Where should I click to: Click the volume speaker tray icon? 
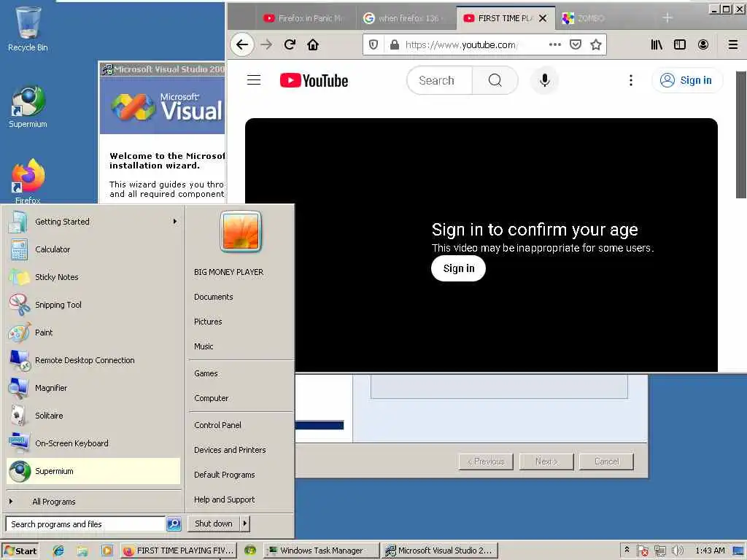(677, 551)
